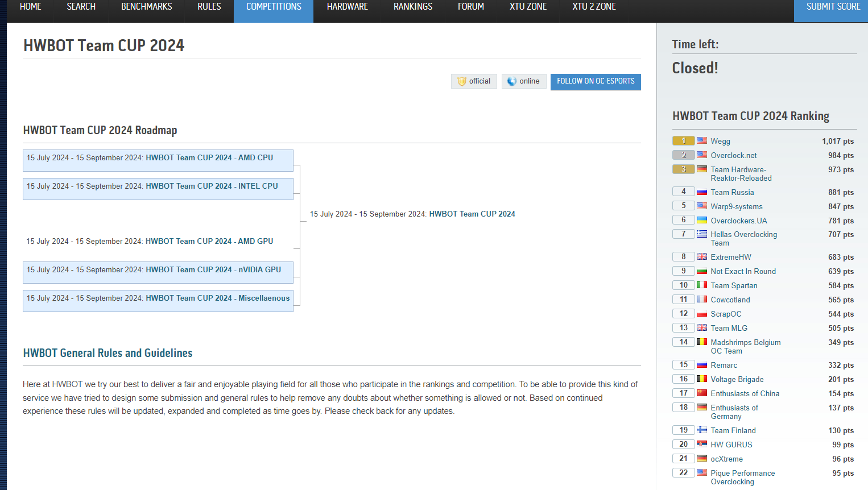Click the German flag beside Team Hardware-Reaktor-Reloaded
This screenshot has width=868, height=490.
702,169
